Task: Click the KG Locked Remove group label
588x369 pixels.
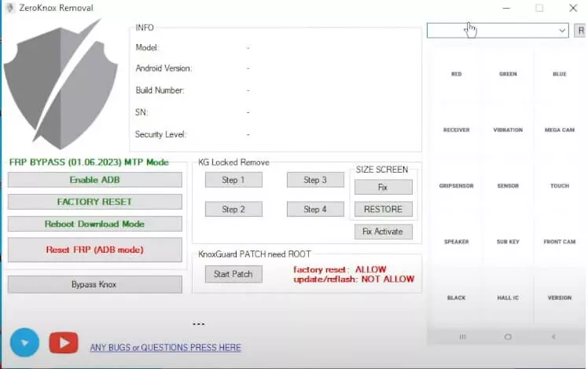Action: pos(233,163)
